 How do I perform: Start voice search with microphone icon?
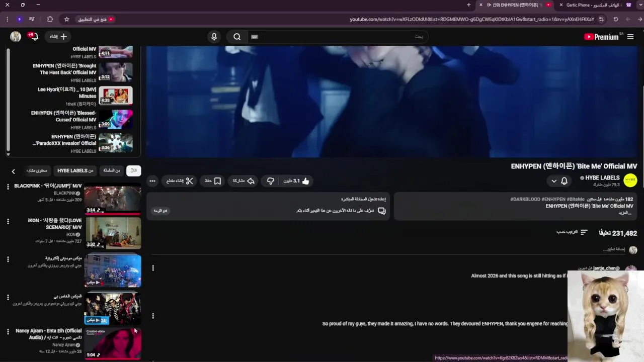pos(214,37)
